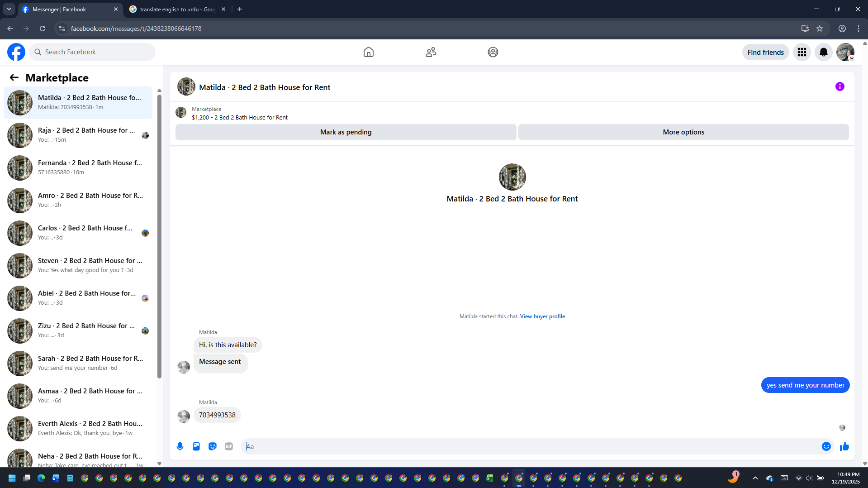Click the Facebook logo icon
This screenshot has width=868, height=488.
pos(16,52)
